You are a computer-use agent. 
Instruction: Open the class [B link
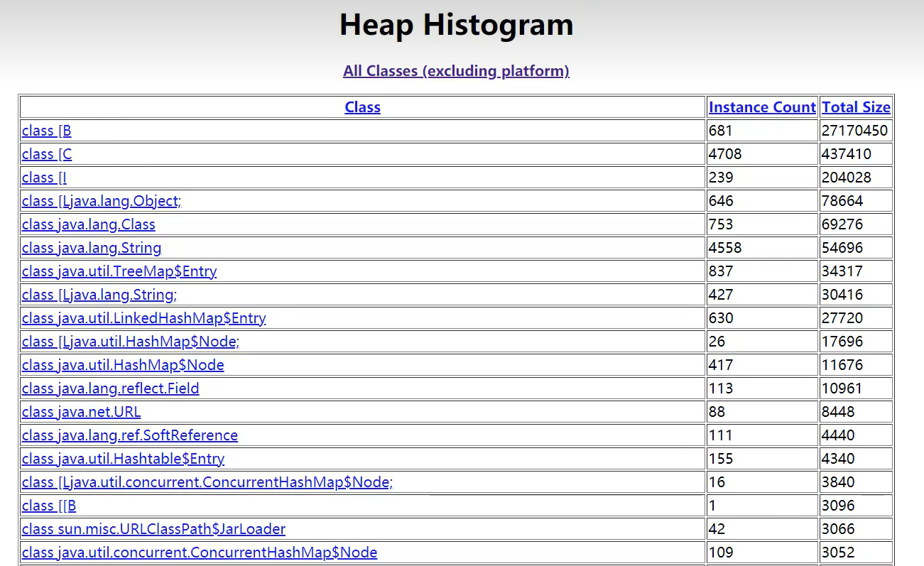pos(47,131)
